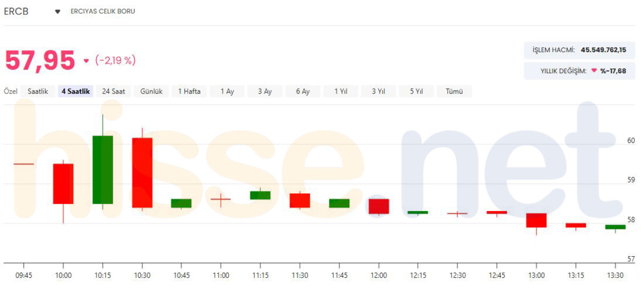Image resolution: width=644 pixels, height=289 pixels.
Task: Display the Tümü full history range
Action: 454,91
